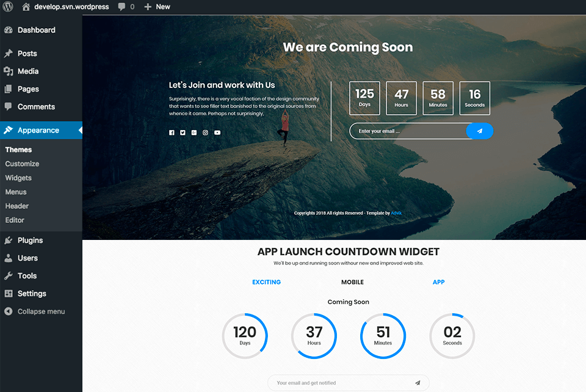Click the WordPress logo in the admin bar
This screenshot has width=586, height=392.
[8, 7]
